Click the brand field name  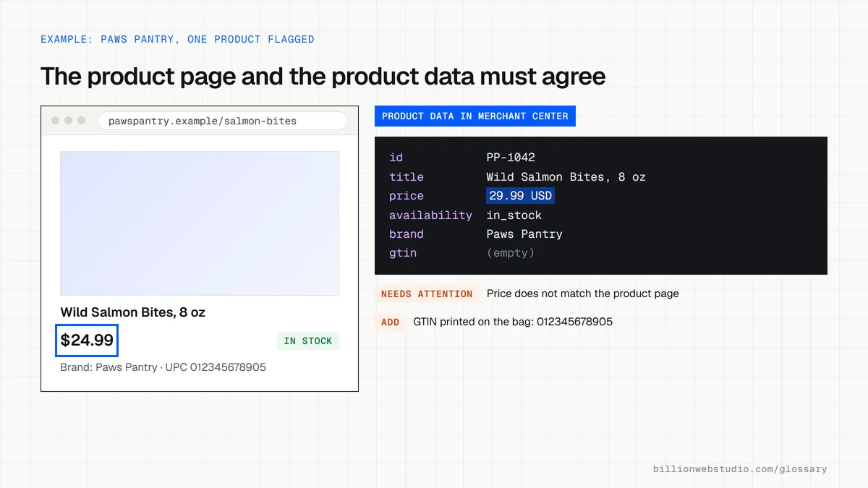coord(407,234)
